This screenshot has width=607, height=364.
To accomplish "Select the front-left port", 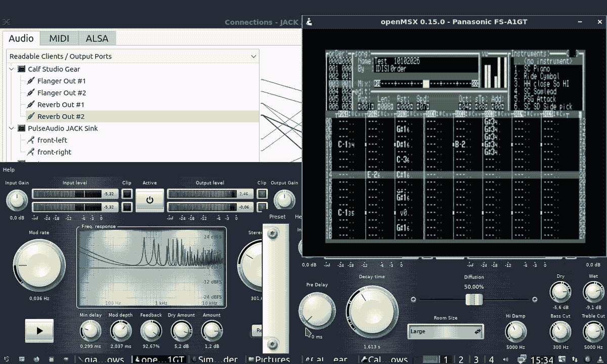I will pos(52,140).
